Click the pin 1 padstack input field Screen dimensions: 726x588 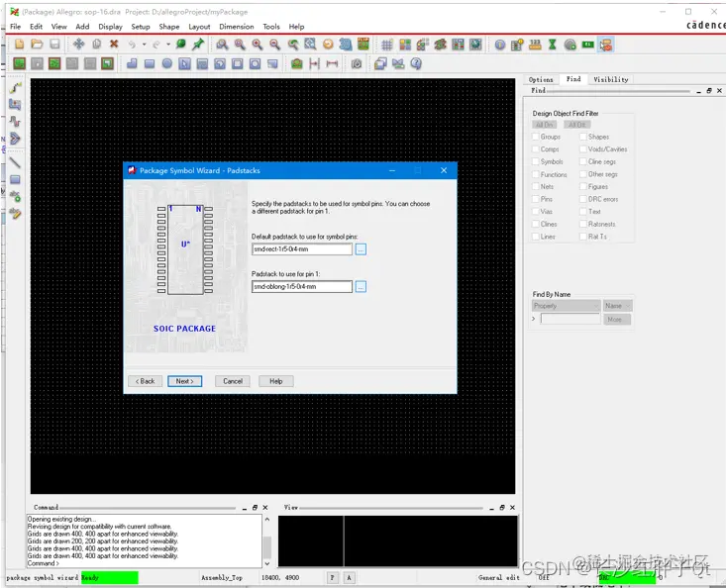302,287
